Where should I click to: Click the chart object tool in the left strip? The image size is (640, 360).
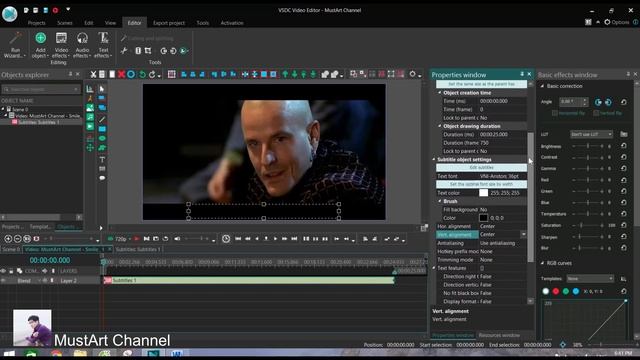90,89
